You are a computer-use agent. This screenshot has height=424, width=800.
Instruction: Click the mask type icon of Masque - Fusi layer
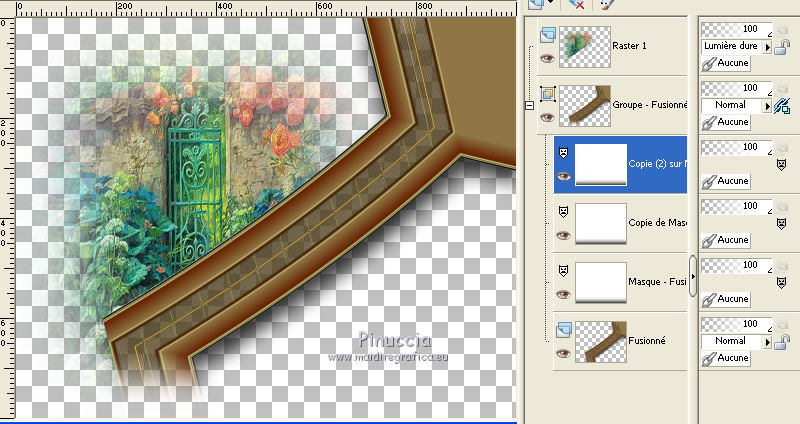coord(563,270)
